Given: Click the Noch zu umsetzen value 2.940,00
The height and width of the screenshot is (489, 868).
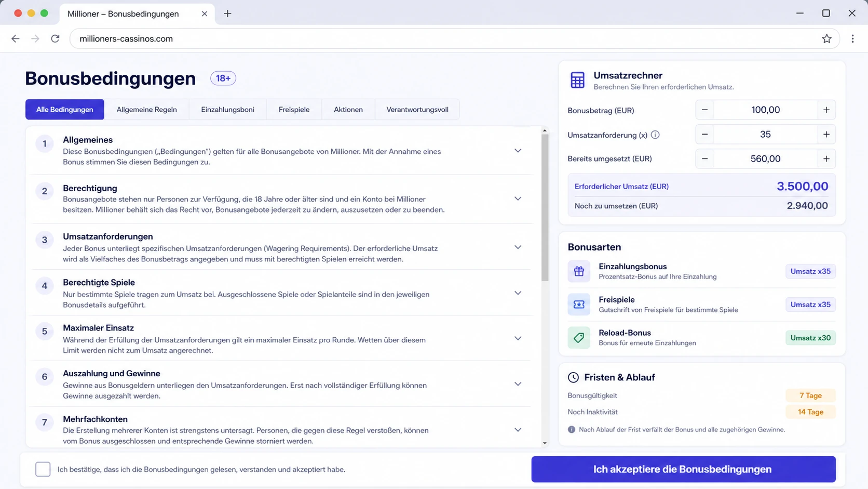Looking at the screenshot, I should pyautogui.click(x=807, y=206).
